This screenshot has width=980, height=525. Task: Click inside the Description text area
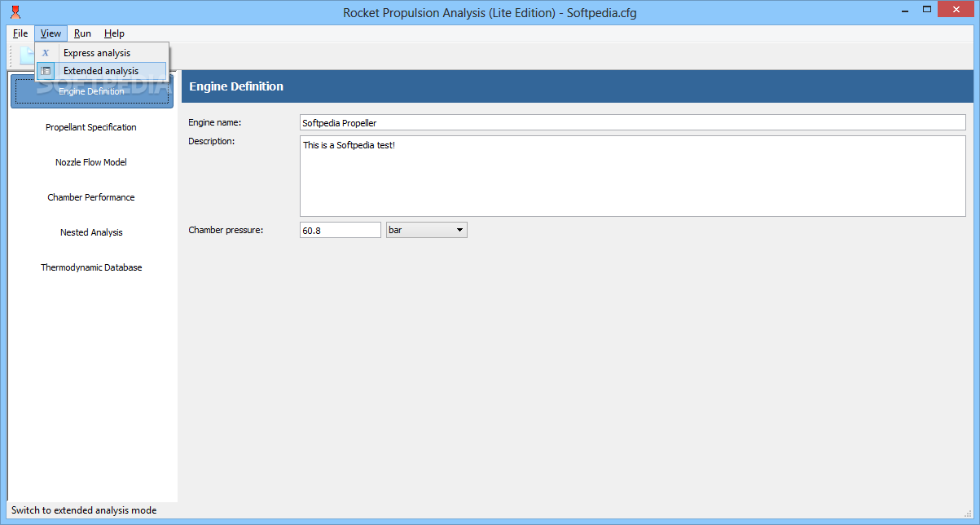point(633,176)
